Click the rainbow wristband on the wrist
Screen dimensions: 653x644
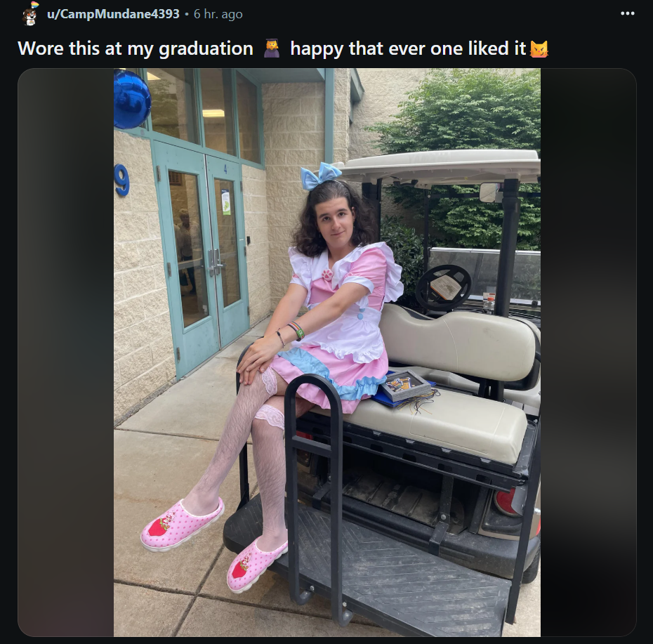coord(296,331)
